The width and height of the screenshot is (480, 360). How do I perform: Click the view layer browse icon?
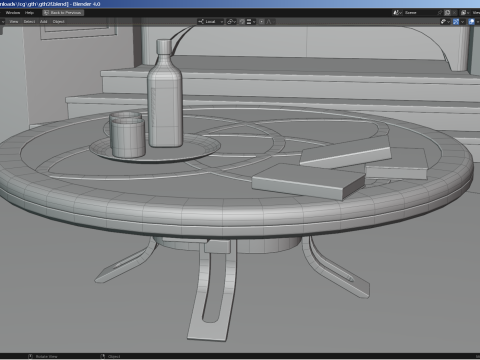(464, 13)
